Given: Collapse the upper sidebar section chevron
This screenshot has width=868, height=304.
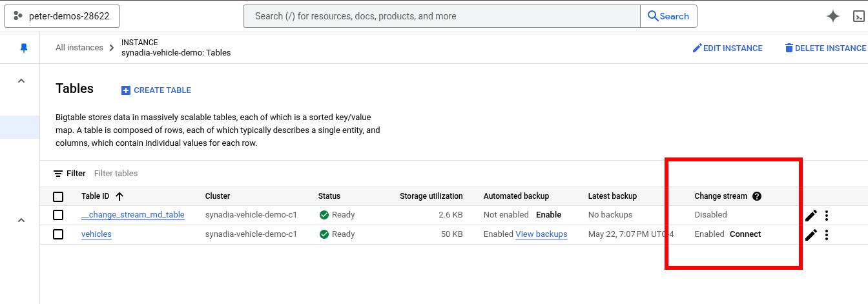Looking at the screenshot, I should (x=21, y=81).
